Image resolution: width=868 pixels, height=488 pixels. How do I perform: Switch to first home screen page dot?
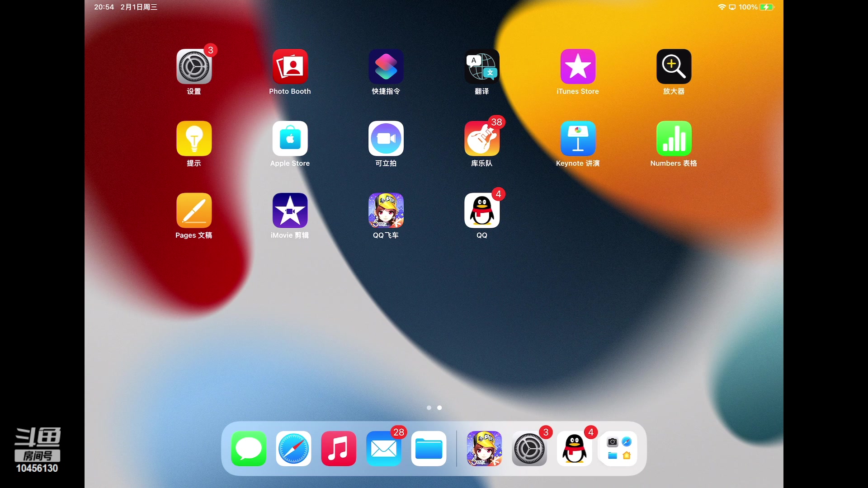[429, 408]
